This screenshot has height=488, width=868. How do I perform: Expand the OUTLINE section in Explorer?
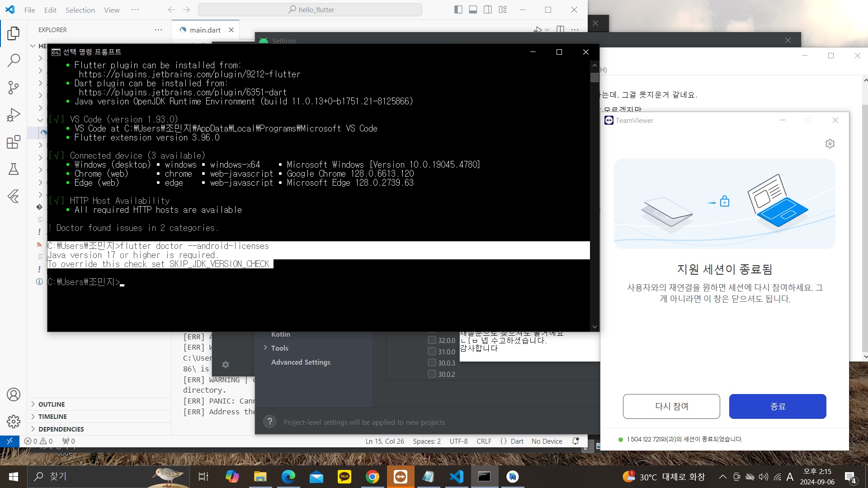pyautogui.click(x=99, y=404)
